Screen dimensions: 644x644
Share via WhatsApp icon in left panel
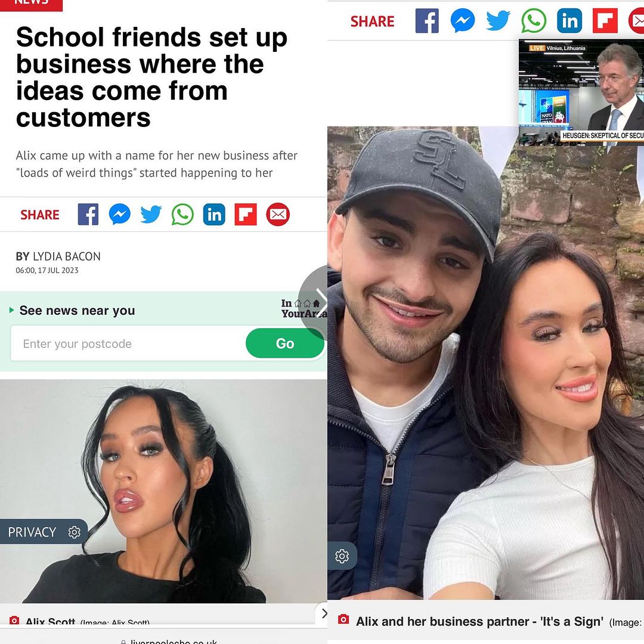pos(182,215)
